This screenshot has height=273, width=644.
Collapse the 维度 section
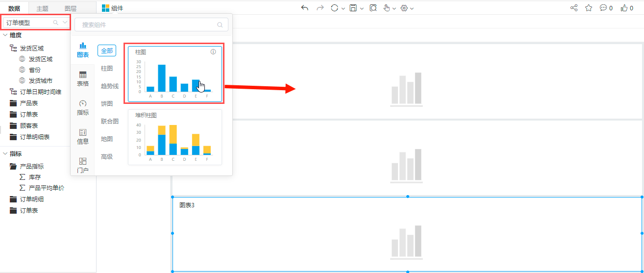click(5, 35)
